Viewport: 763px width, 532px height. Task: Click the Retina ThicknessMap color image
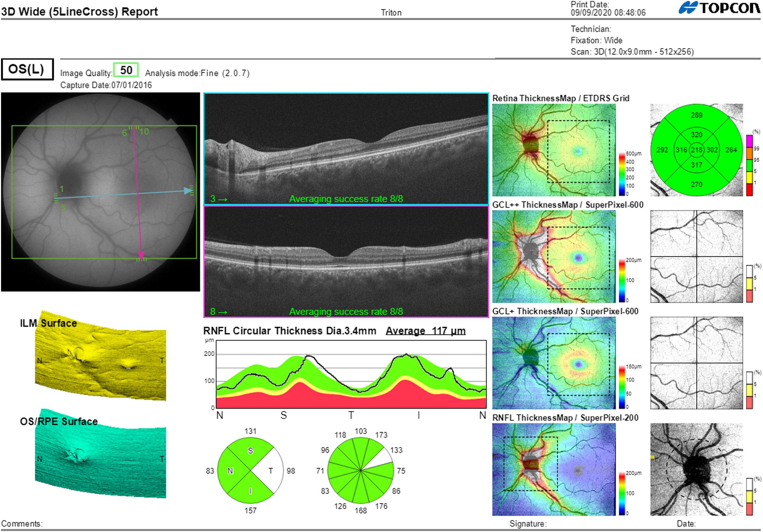pyautogui.click(x=554, y=150)
